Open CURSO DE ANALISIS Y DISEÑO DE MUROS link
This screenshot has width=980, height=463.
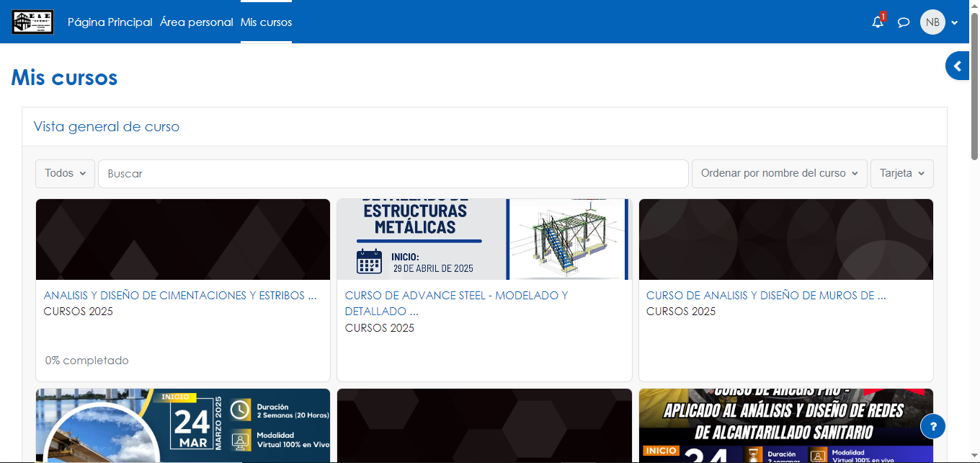pyautogui.click(x=766, y=296)
